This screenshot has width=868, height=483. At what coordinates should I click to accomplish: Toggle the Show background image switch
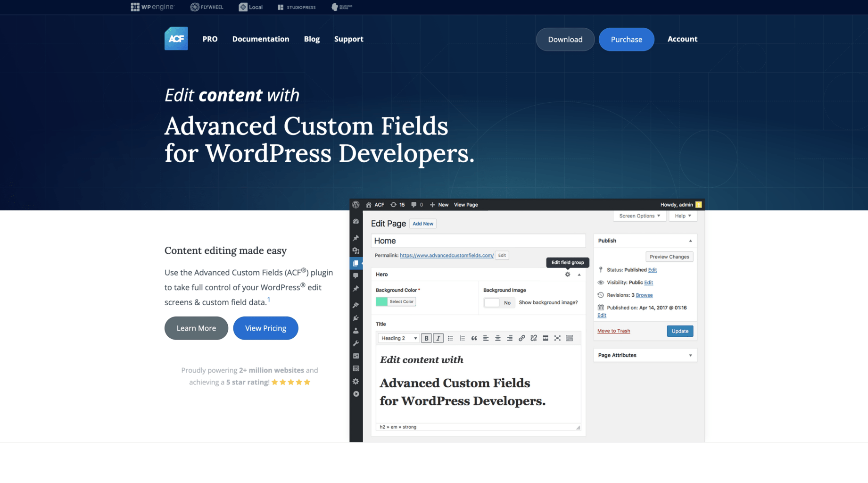pyautogui.click(x=499, y=303)
